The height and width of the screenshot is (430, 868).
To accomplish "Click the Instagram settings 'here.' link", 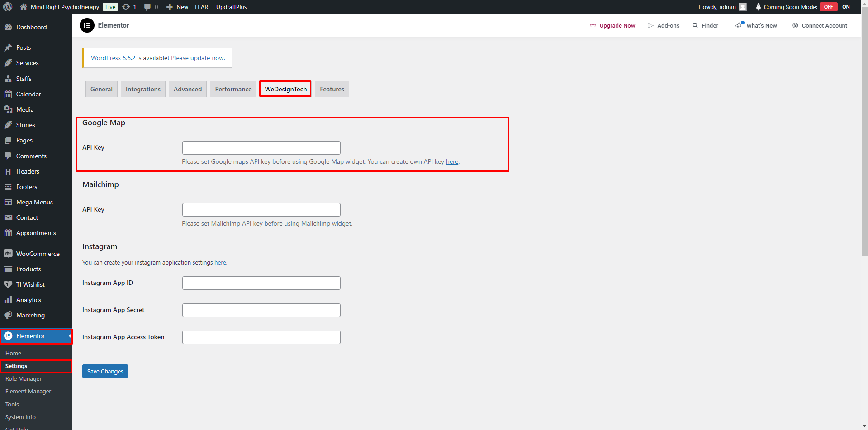I will [221, 262].
